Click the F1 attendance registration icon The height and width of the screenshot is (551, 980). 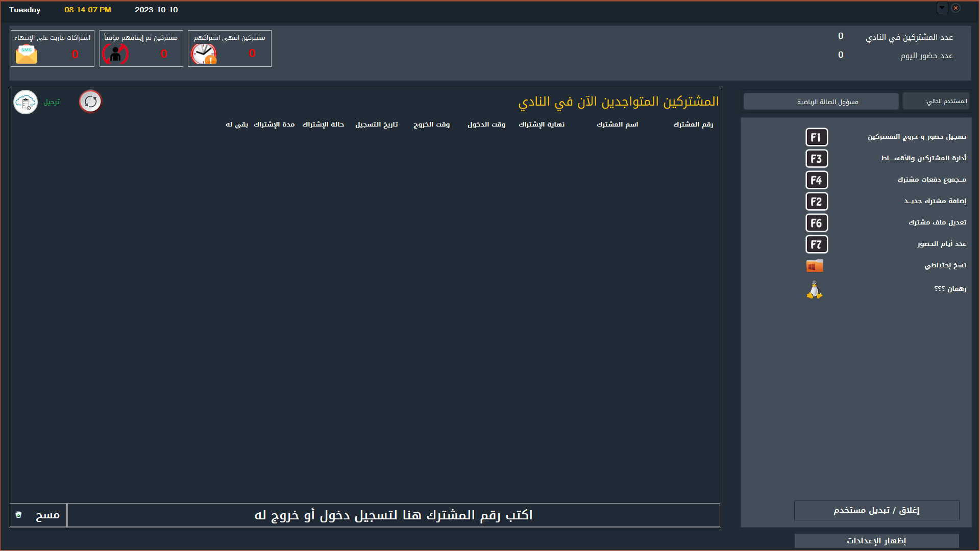[x=816, y=137]
